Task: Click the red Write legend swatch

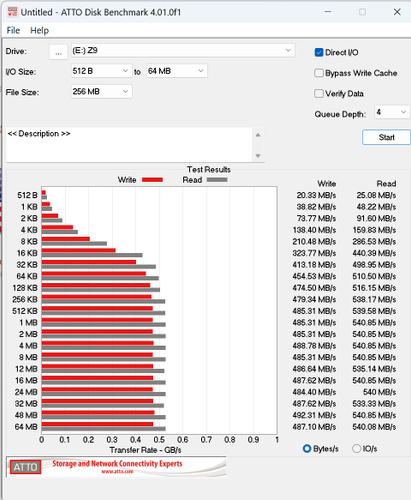Action: (152, 180)
